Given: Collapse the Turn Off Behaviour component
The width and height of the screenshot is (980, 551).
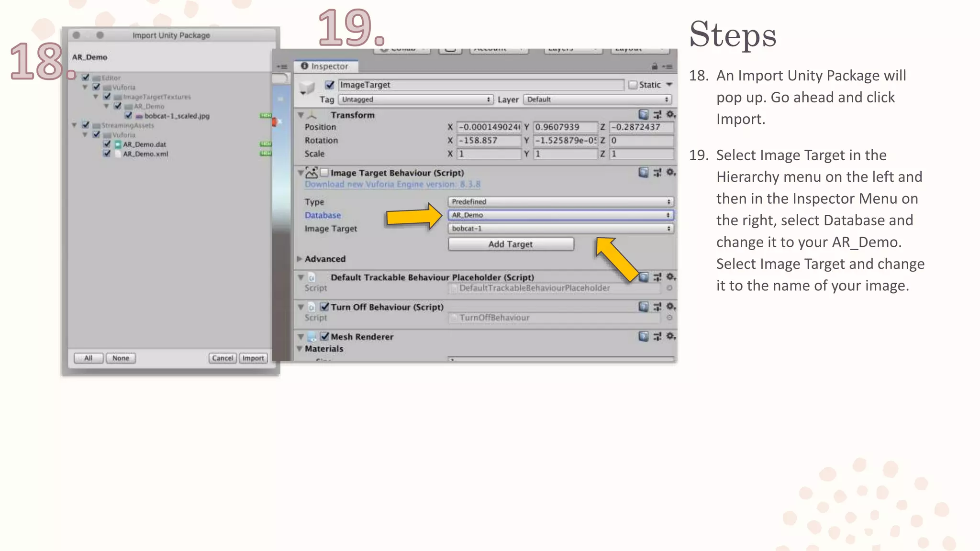Looking at the screenshot, I should (301, 307).
